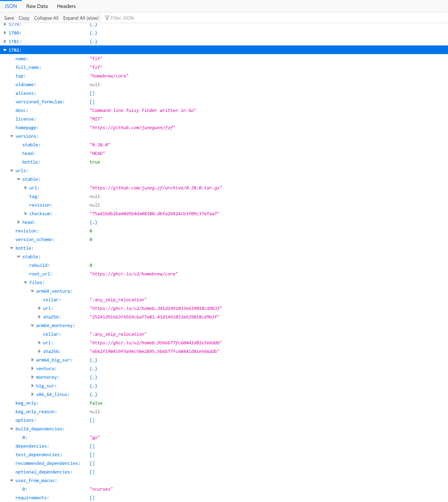Select arm64_ventura cellar value
This screenshot has height=502, width=448.
point(118,300)
